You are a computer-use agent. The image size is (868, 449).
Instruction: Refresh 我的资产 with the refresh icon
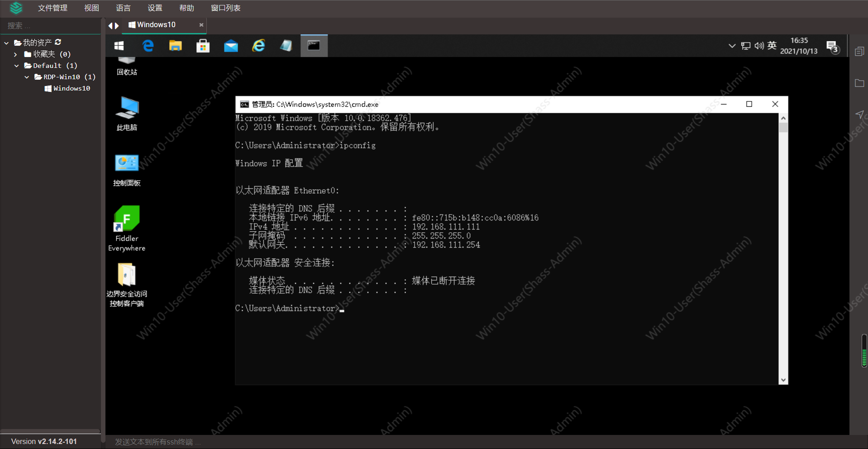point(58,42)
